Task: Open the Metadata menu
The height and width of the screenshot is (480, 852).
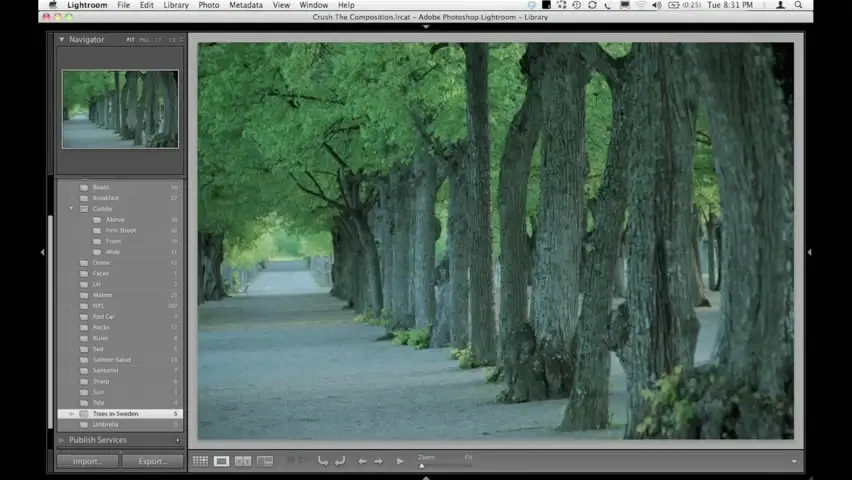Action: point(246,5)
